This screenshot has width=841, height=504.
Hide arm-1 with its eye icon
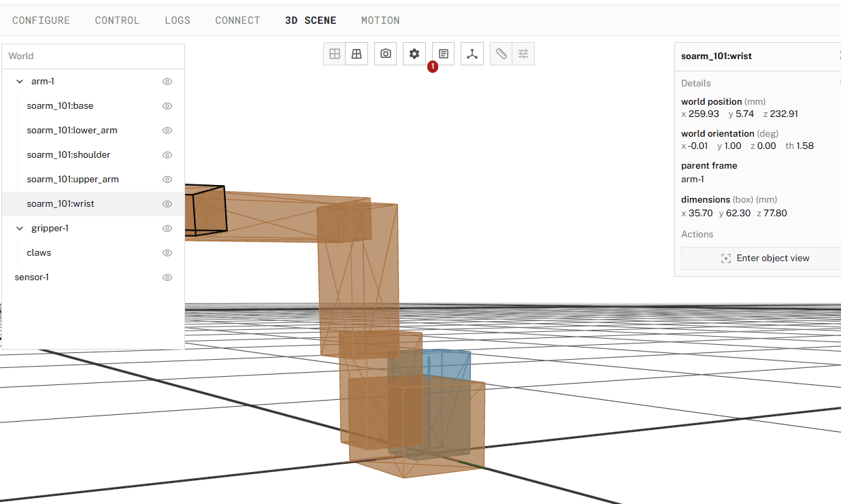167,82
